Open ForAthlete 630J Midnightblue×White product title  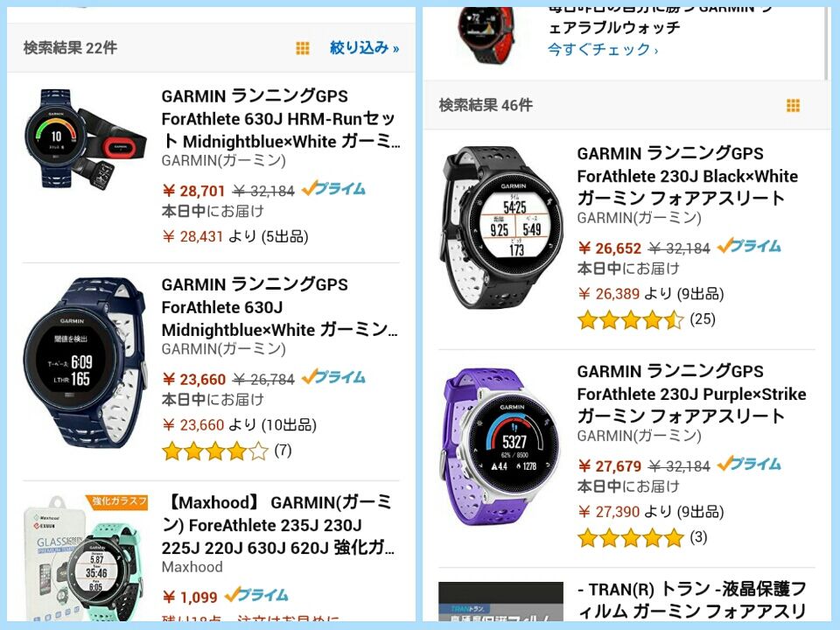tap(279, 307)
